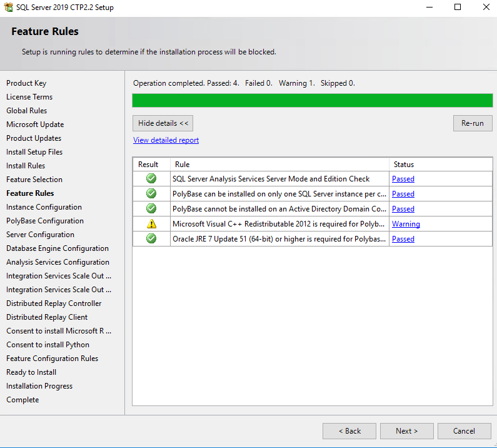
Task: Click the green check icon for Oracle JRE rule
Action: coord(151,238)
